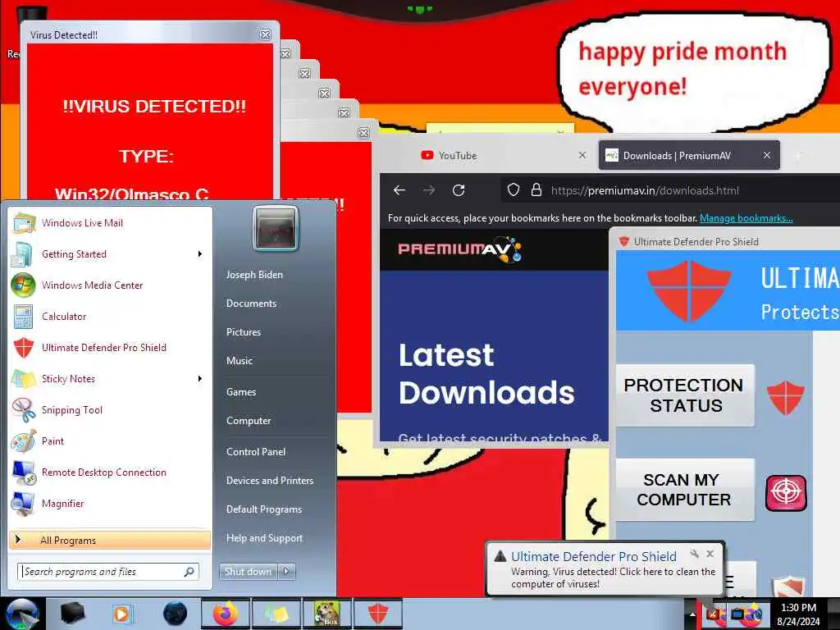
Task: Open a new browser tab
Action: [799, 156]
